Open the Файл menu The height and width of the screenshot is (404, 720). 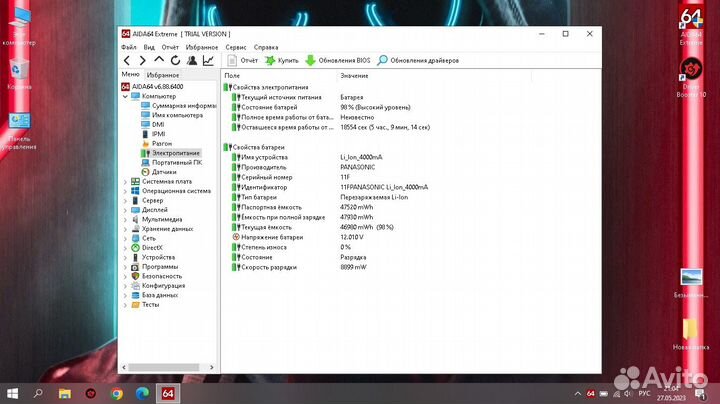click(x=129, y=47)
